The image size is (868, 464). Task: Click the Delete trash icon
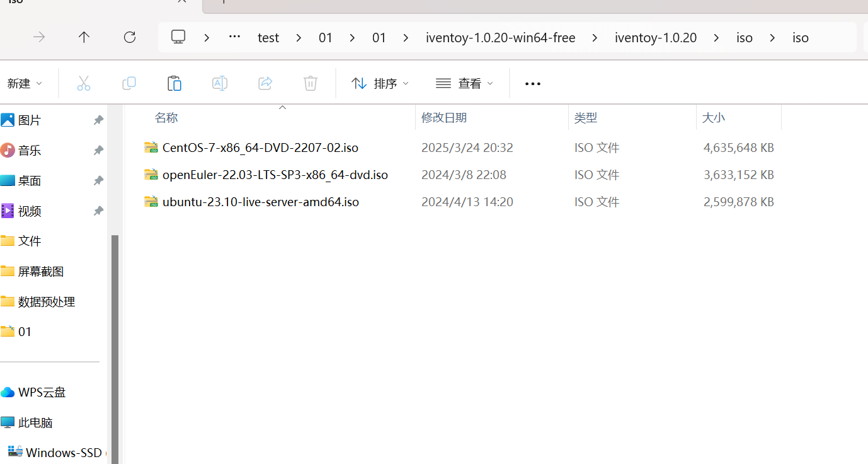point(311,83)
